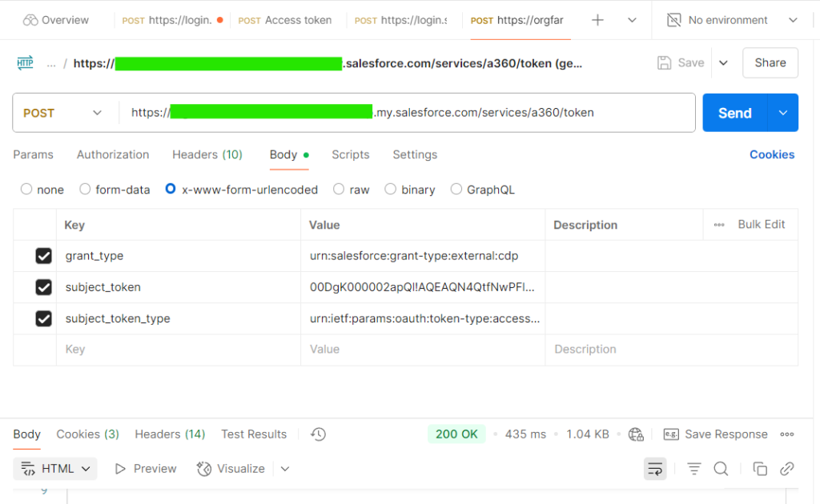Open the HTML response format dropdown

click(55, 469)
